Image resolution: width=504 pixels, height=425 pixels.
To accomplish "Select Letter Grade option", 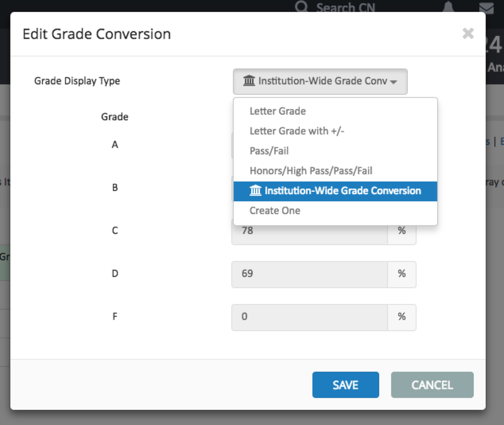I will coord(335,111).
